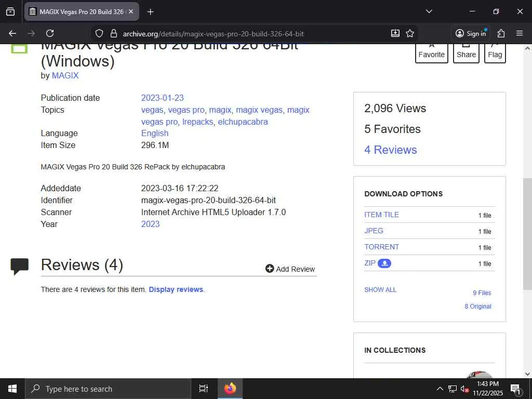Open the 'vegas' topic link

coord(152,110)
